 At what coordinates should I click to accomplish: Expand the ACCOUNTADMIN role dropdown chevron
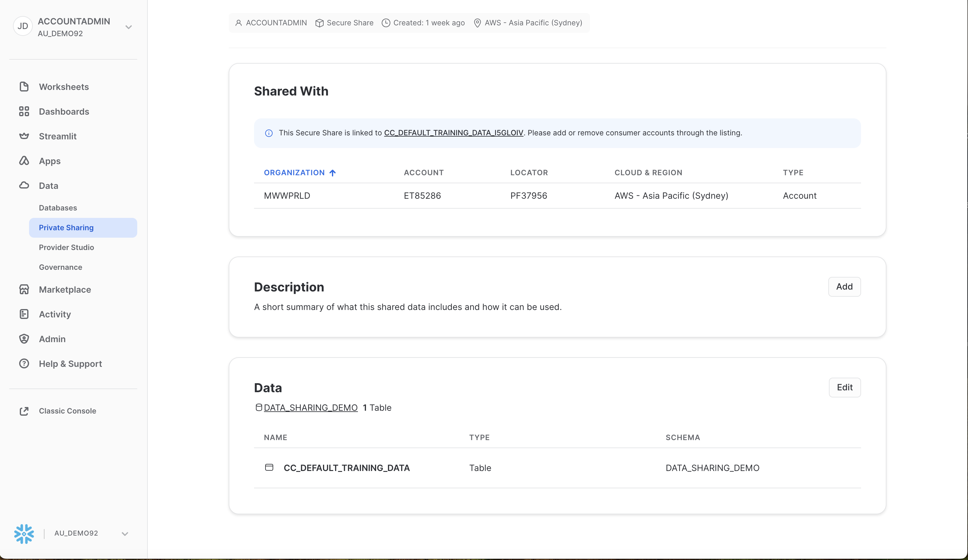click(129, 27)
